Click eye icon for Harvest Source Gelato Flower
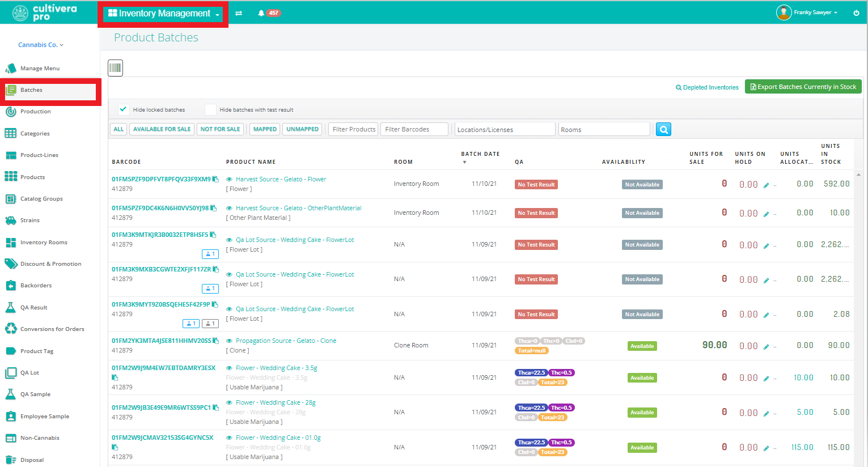 229,180
